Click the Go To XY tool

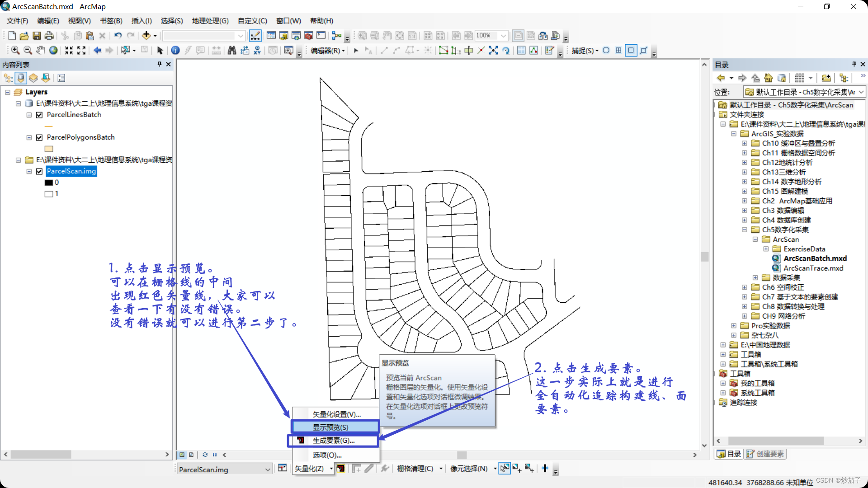coord(257,50)
